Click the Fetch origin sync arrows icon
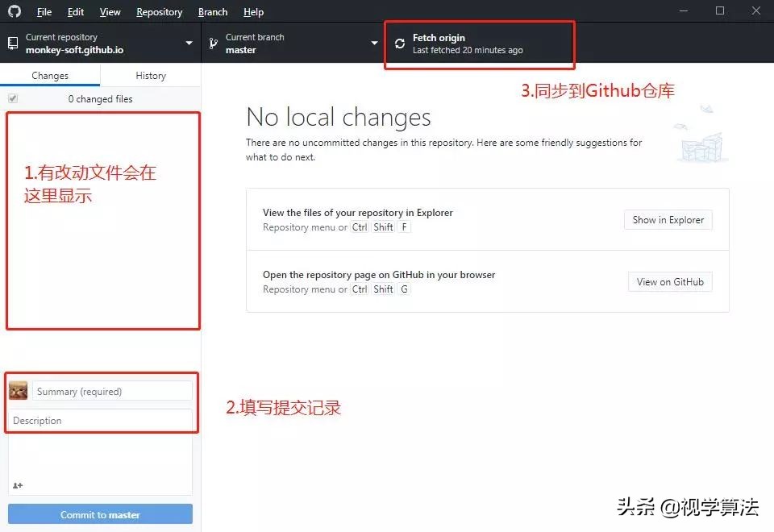This screenshot has width=774, height=532. pos(400,43)
